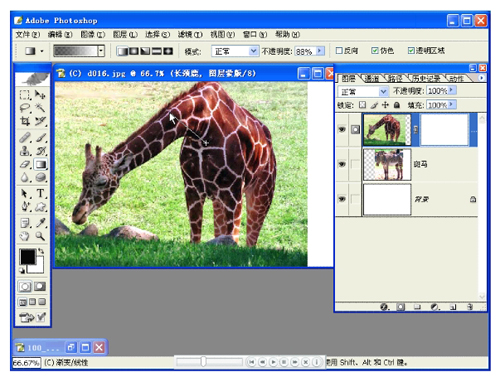Uncheck the 仿色 dither checkbox
The height and width of the screenshot is (377, 500).
pos(375,50)
